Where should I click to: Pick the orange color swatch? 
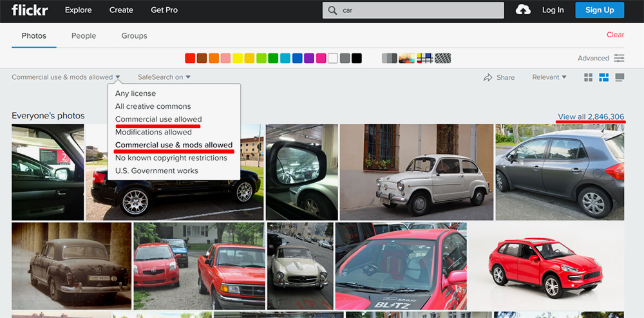point(214,59)
